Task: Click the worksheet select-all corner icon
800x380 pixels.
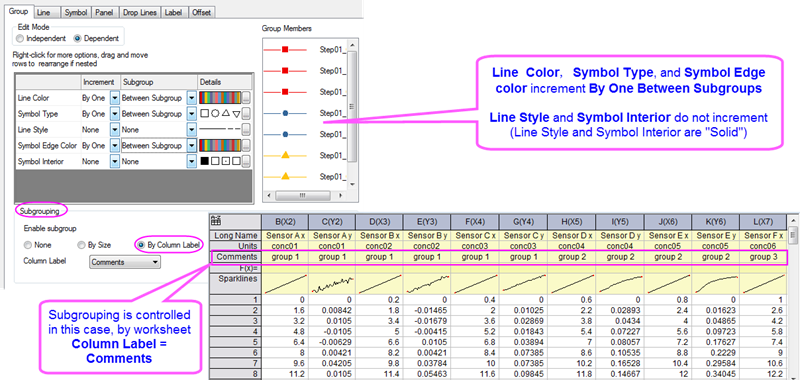Action: pos(216,222)
